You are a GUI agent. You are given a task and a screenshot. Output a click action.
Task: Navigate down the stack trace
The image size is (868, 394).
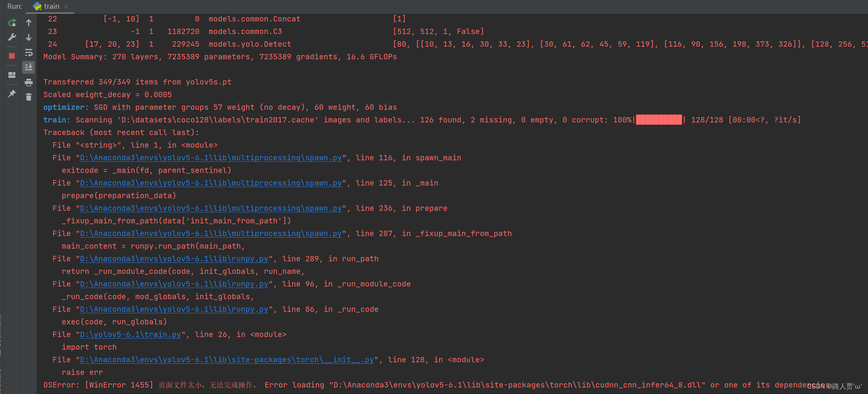pos(28,37)
